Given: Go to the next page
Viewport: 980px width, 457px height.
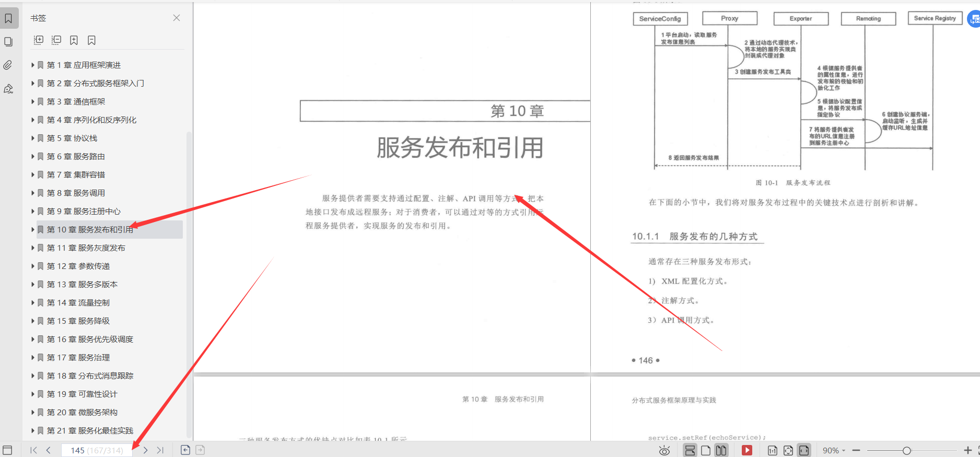Looking at the screenshot, I should [145, 450].
